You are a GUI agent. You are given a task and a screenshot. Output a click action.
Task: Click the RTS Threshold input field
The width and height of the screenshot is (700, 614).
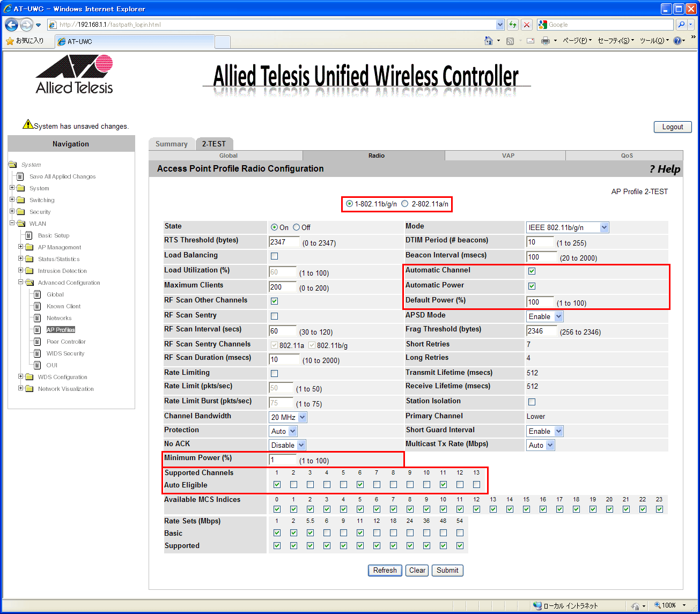tap(284, 242)
